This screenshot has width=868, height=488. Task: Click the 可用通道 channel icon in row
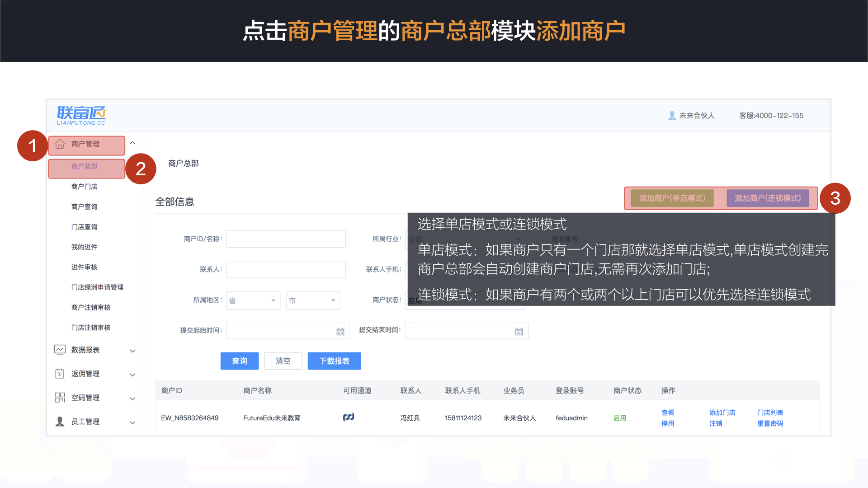349,417
